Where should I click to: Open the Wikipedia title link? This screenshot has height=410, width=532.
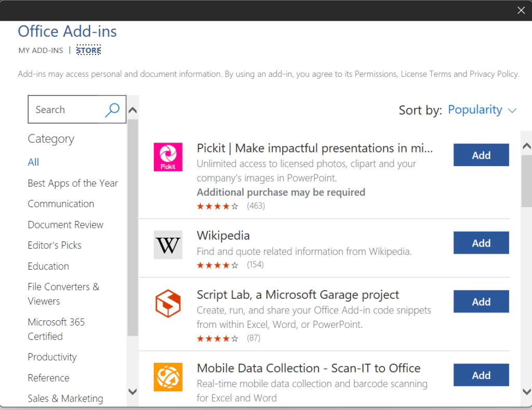pyautogui.click(x=223, y=236)
